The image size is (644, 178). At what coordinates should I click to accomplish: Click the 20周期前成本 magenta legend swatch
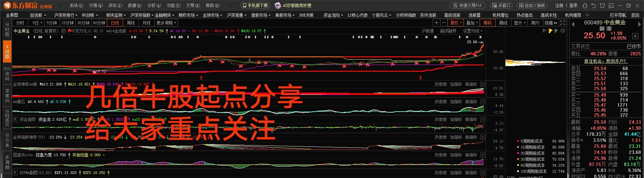point(518,153)
